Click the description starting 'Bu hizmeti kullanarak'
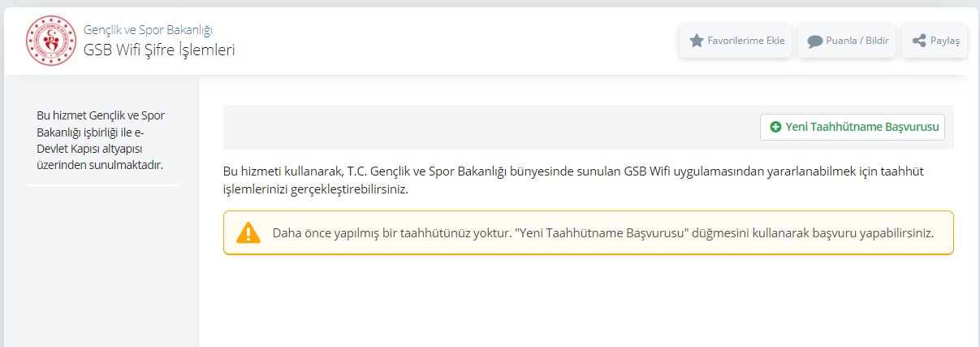Viewport: 980px width, 347px height. coord(575,180)
